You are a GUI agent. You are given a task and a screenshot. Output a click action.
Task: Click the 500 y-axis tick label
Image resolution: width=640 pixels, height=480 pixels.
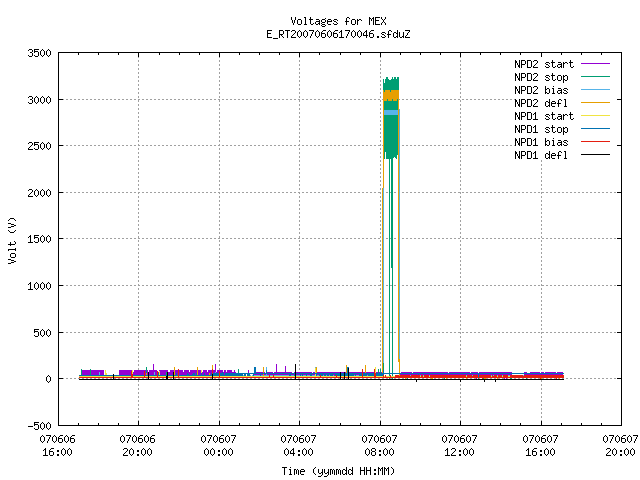pos(42,333)
